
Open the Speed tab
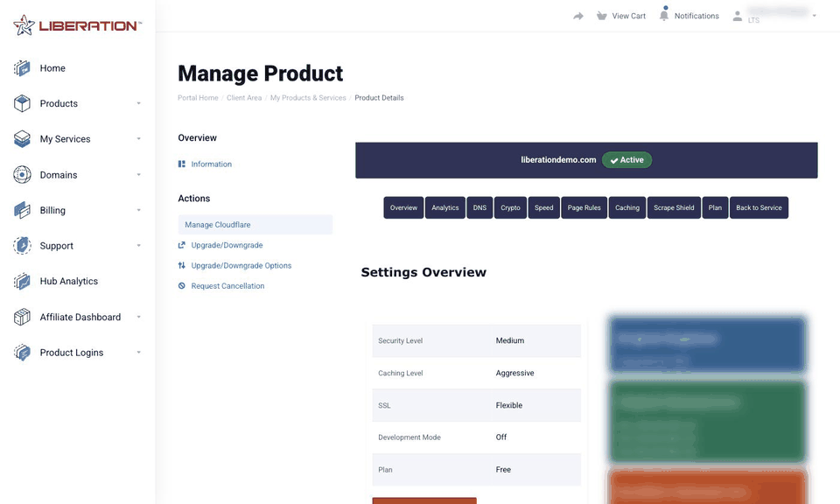coord(543,208)
